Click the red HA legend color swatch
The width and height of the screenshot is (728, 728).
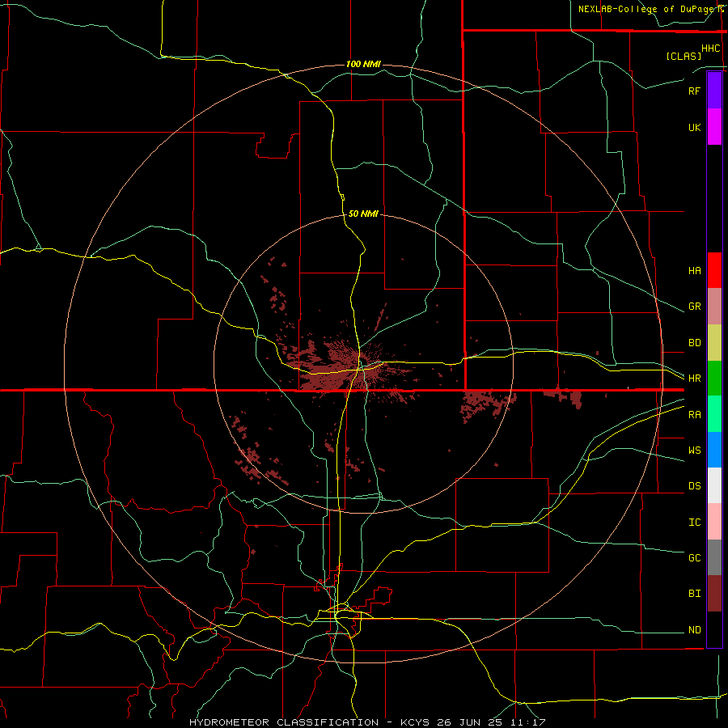tap(714, 270)
